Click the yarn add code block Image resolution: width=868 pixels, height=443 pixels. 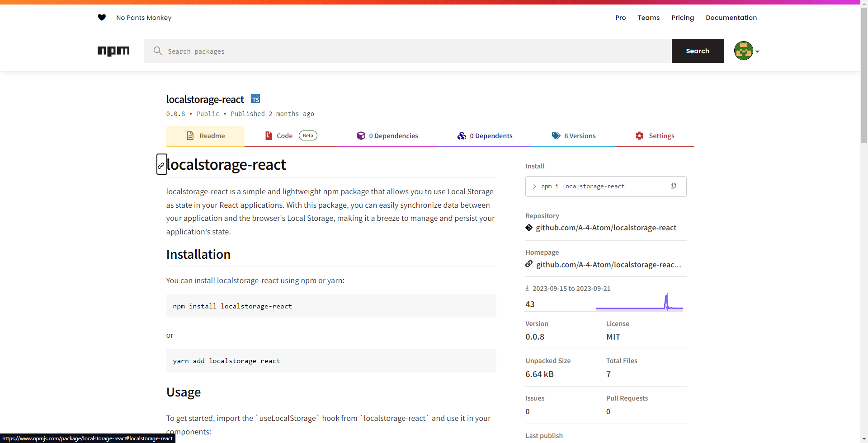(331, 361)
